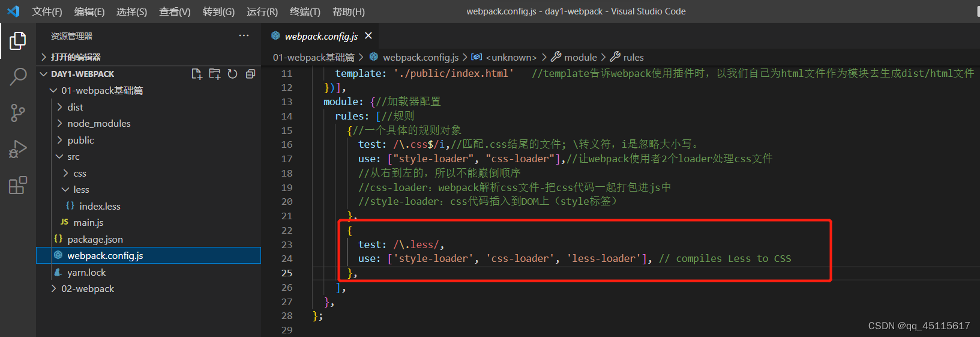The width and height of the screenshot is (980, 337).
Task: Click the 'less-loader' string on line 24
Action: pos(604,258)
